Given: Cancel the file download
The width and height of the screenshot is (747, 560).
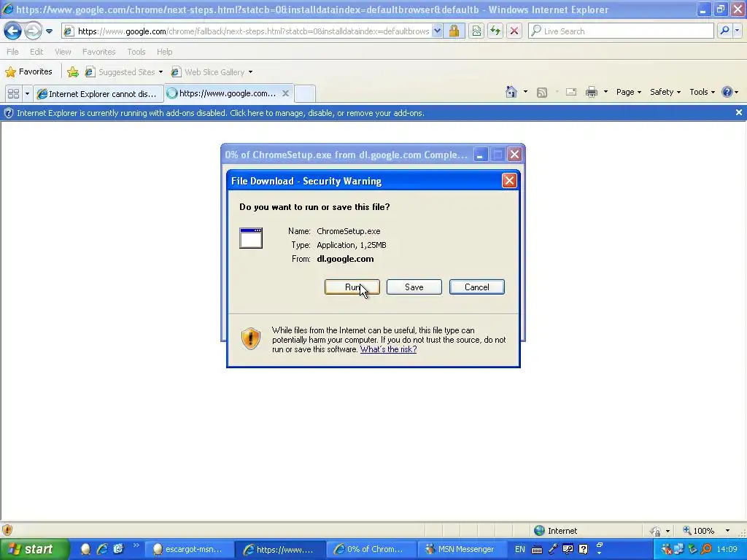Looking at the screenshot, I should point(477,287).
